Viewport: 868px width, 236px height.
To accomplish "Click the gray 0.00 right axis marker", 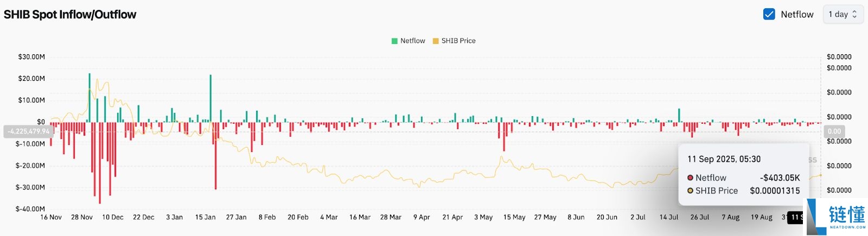I will coord(834,131).
